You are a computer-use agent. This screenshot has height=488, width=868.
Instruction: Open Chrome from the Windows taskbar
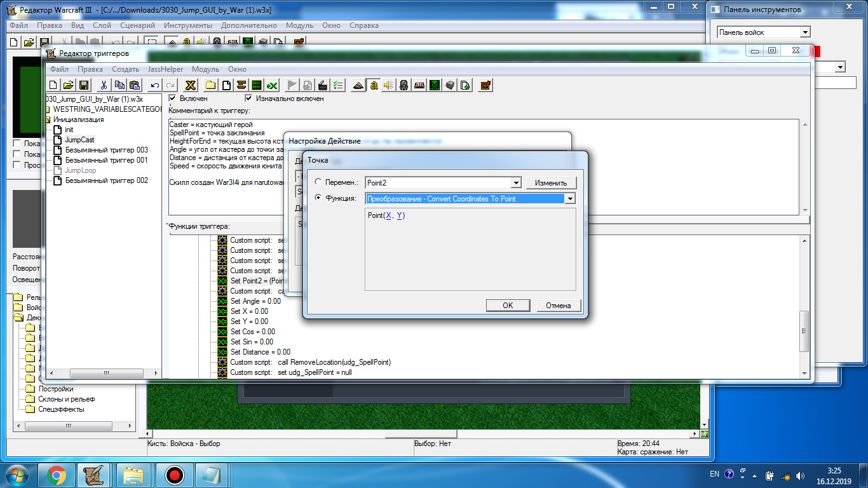pos(56,475)
